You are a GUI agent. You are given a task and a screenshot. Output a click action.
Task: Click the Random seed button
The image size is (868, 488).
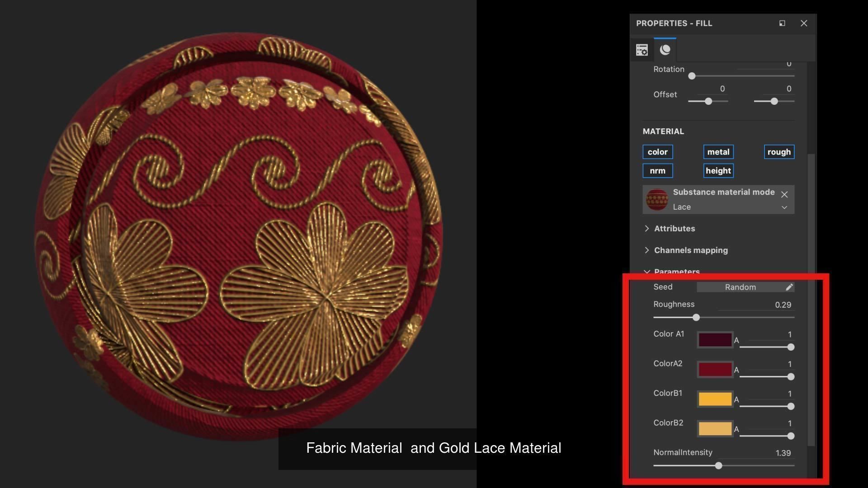[740, 287]
